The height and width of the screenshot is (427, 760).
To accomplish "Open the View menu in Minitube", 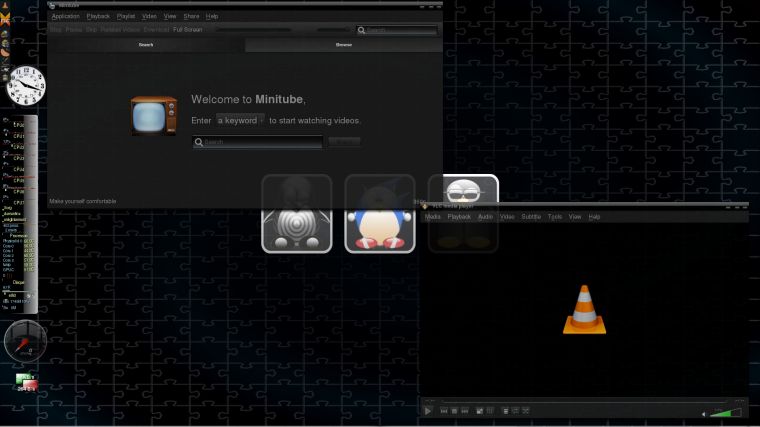I will click(170, 16).
